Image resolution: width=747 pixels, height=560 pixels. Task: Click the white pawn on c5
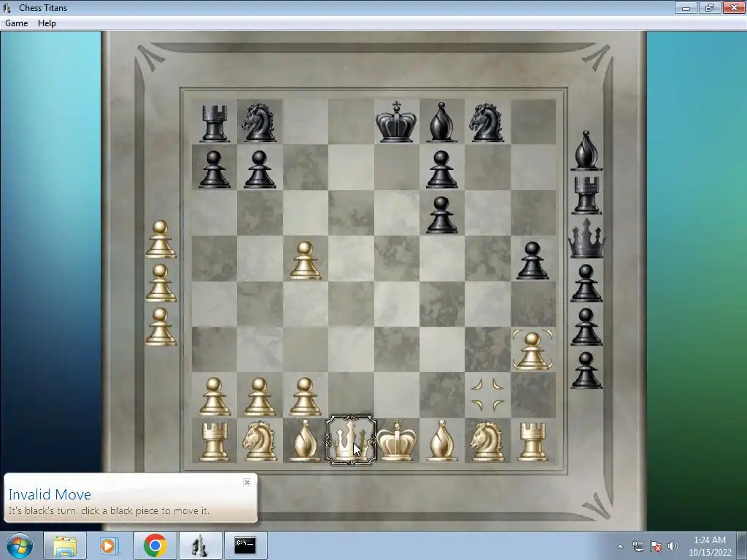click(x=305, y=260)
